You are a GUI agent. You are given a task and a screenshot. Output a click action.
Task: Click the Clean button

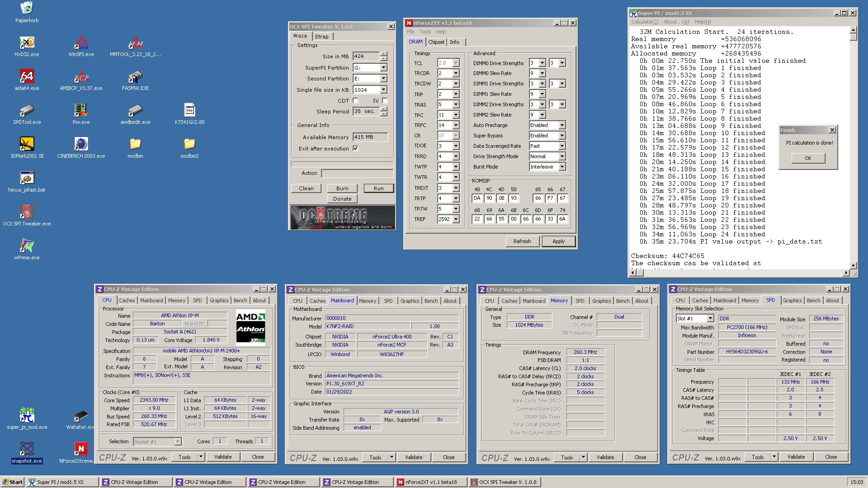coord(306,188)
